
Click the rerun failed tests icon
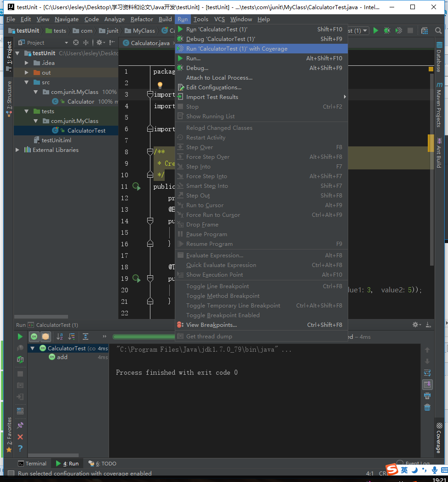(20, 348)
